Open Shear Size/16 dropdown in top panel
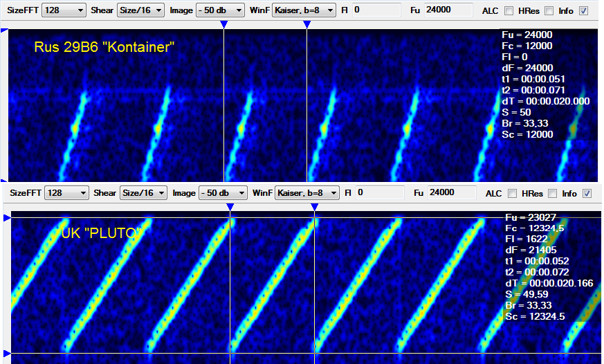This screenshot has width=604, height=364. point(140,10)
